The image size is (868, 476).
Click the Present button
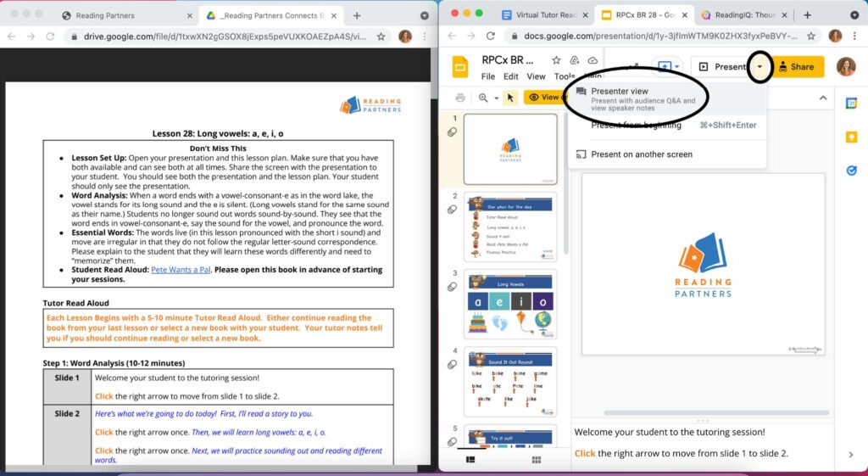(723, 66)
